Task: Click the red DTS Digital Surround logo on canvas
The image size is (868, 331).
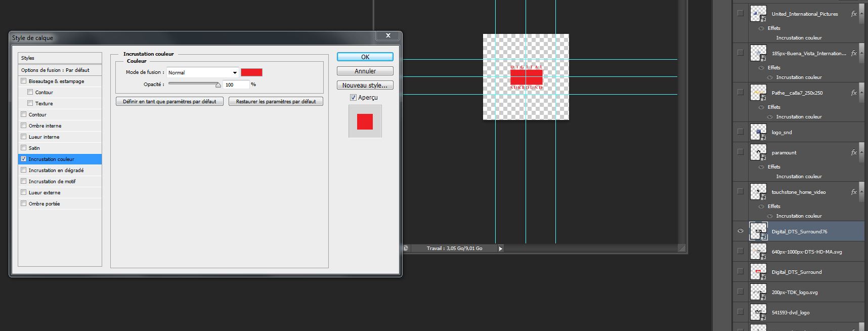Action: point(526,77)
